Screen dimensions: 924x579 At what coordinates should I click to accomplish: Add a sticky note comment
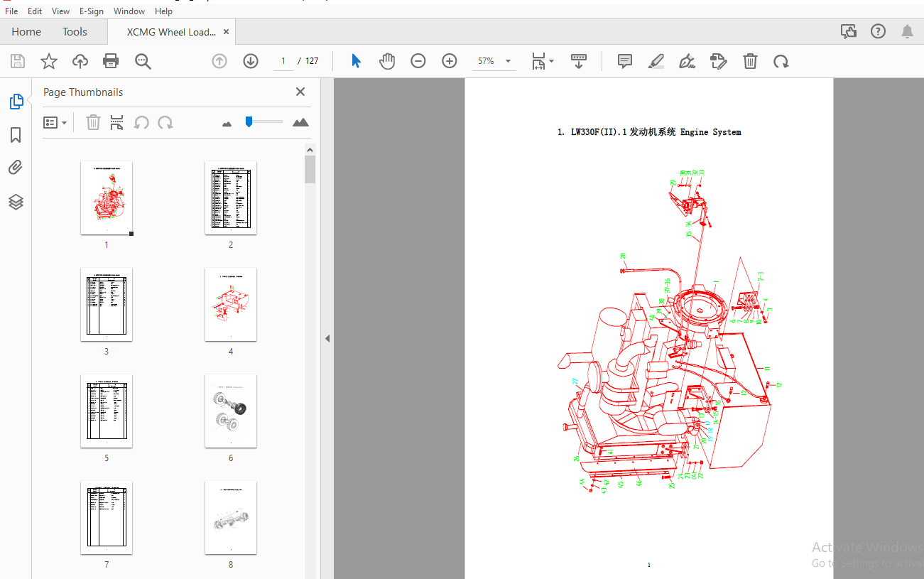tap(625, 61)
